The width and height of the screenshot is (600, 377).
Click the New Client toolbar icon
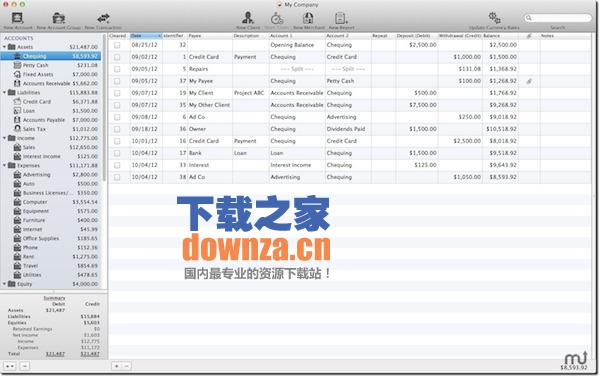(x=248, y=18)
